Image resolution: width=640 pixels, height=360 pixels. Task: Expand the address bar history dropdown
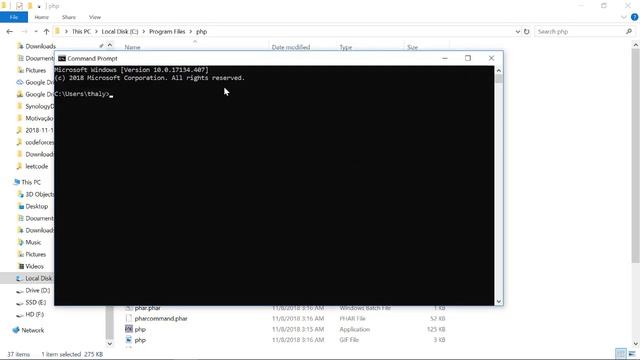pos(518,31)
